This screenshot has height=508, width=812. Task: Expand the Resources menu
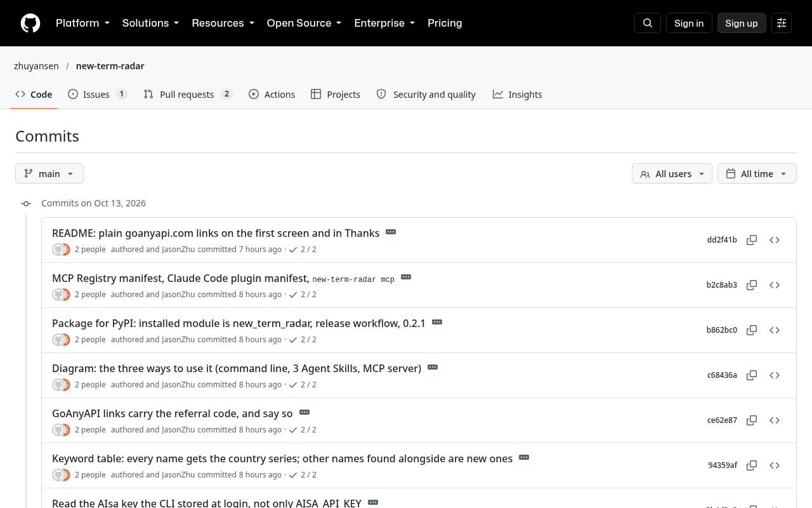(x=223, y=23)
